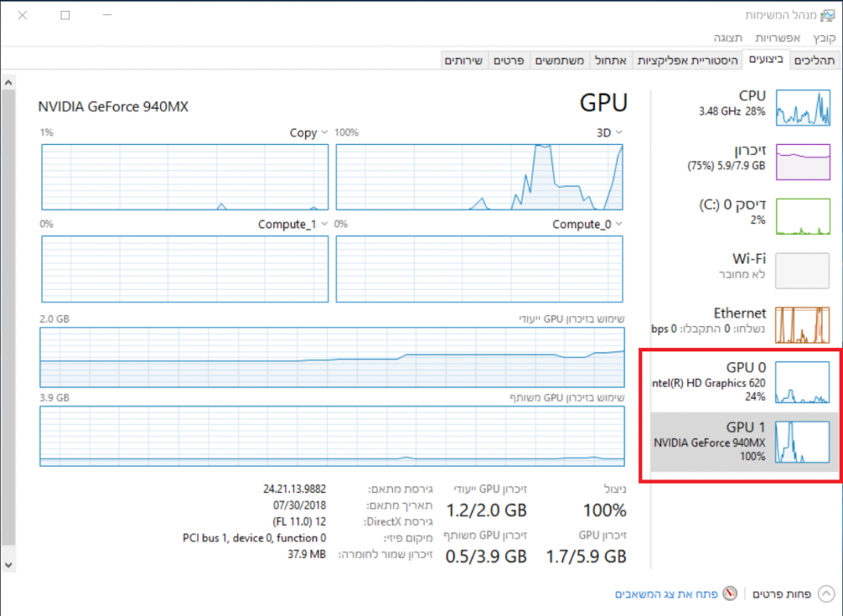Click the dedicated GPU memory usage graph
The height and width of the screenshot is (616, 843).
[x=332, y=357]
